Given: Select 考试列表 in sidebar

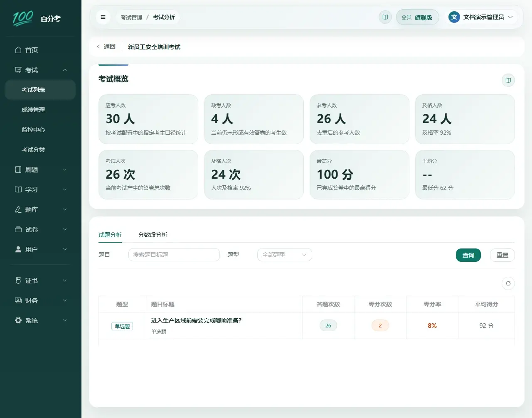Looking at the screenshot, I should pos(40,90).
